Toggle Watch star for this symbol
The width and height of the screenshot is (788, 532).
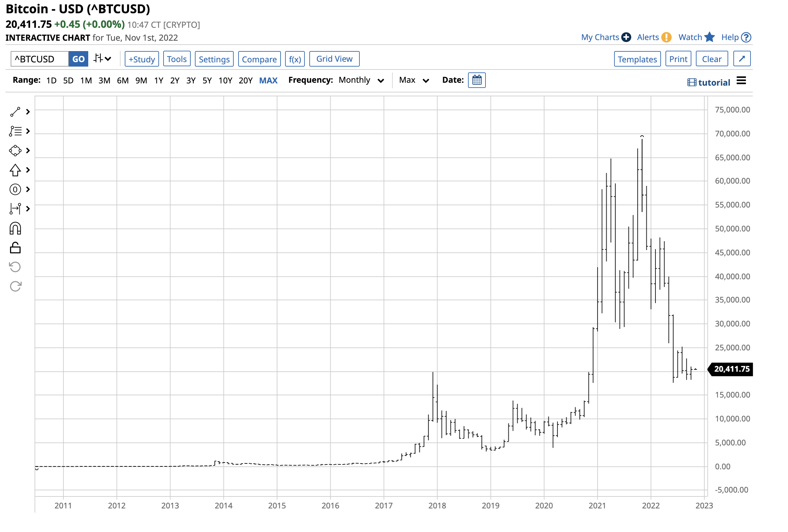[709, 37]
